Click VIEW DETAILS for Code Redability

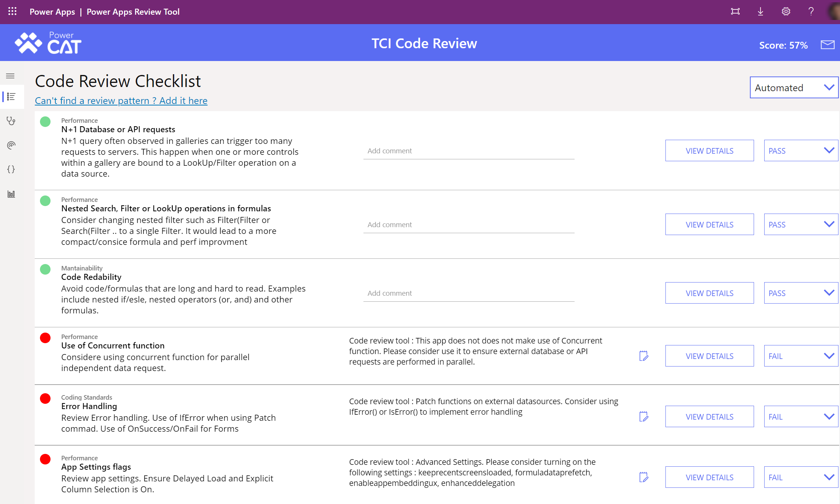710,293
